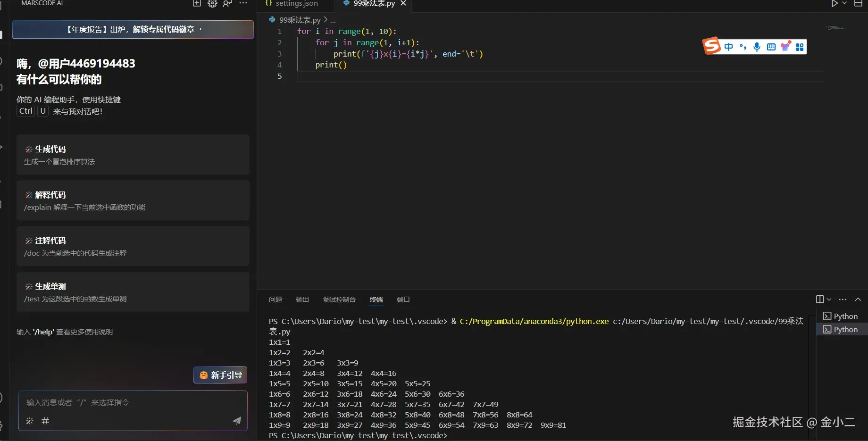The width and height of the screenshot is (868, 441).
Task: Expand the run button dropdown arrow
Action: (x=844, y=3)
